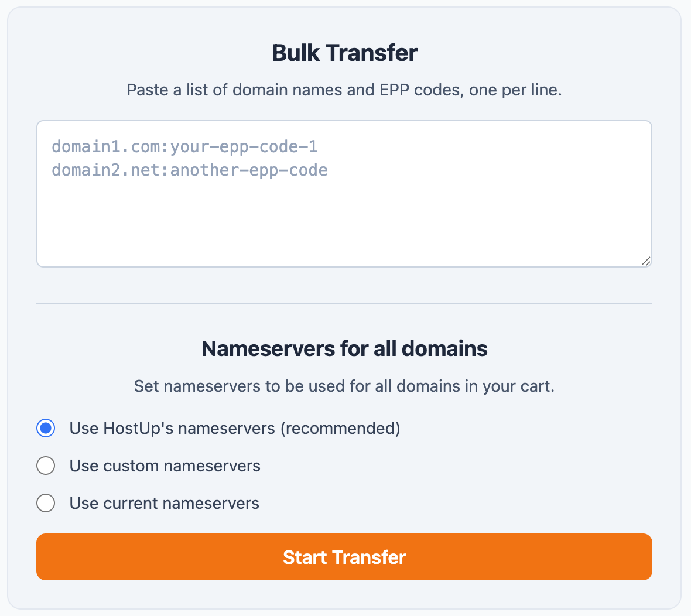Click the 'Use custom nameservers' label
This screenshot has height=616, width=691.
coord(165,466)
